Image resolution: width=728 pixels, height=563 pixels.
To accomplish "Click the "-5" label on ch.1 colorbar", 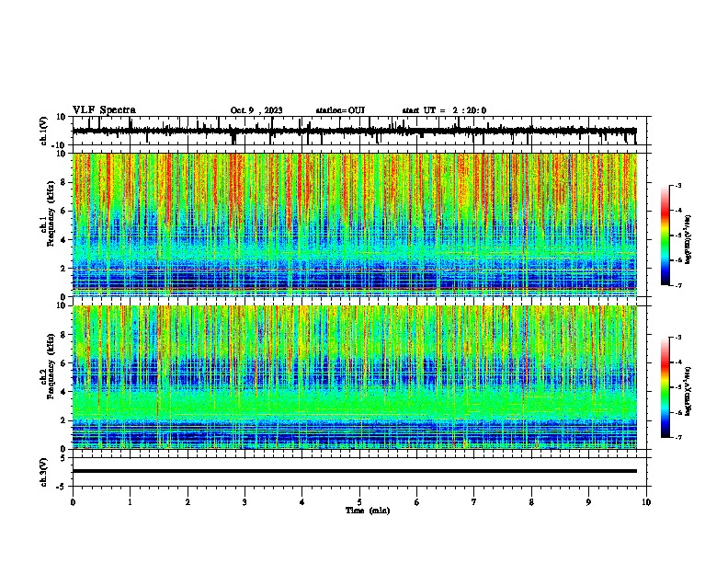I will point(678,236).
